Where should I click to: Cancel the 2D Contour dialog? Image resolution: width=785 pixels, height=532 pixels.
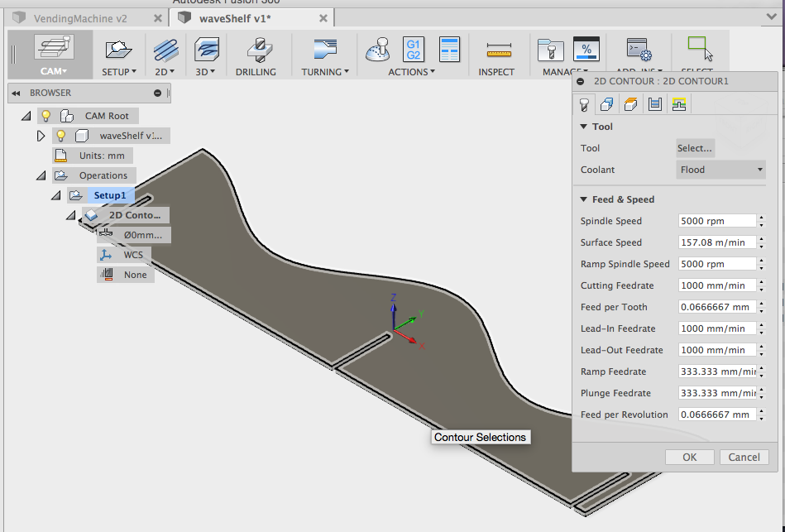click(744, 457)
